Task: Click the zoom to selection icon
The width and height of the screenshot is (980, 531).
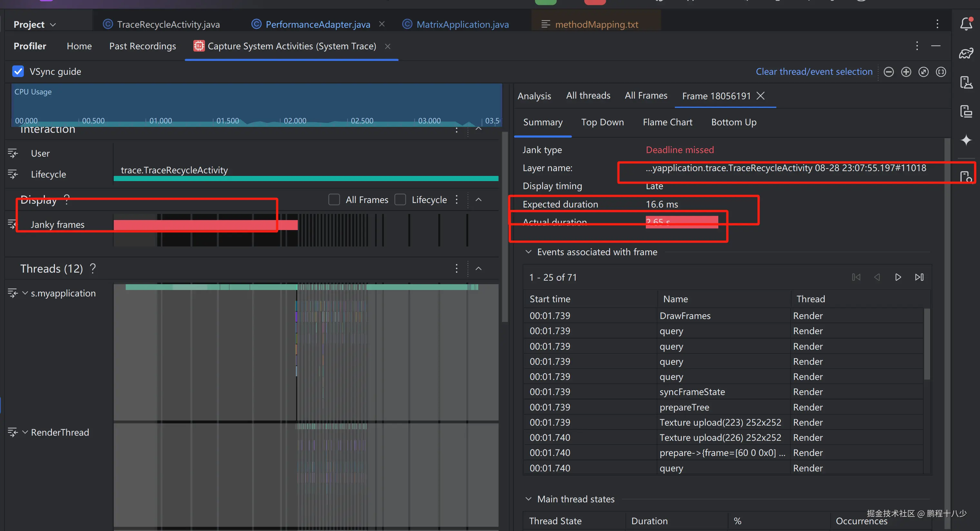Action: tap(941, 72)
